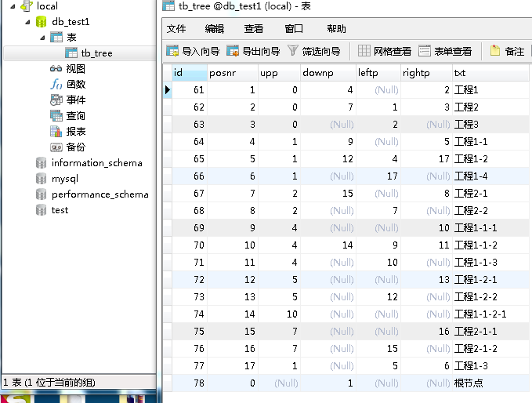Image resolution: width=532 pixels, height=403 pixels.
Task: Click the 报表 report chart icon
Action: click(x=56, y=132)
